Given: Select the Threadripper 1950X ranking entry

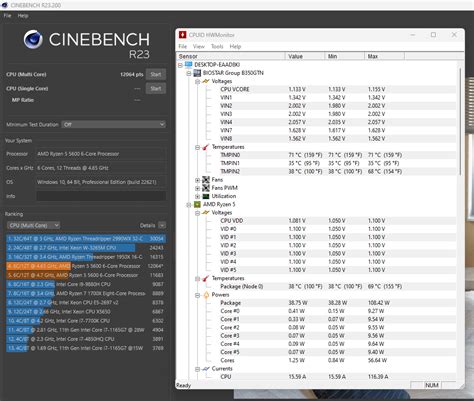Looking at the screenshot, I should click(85, 257).
